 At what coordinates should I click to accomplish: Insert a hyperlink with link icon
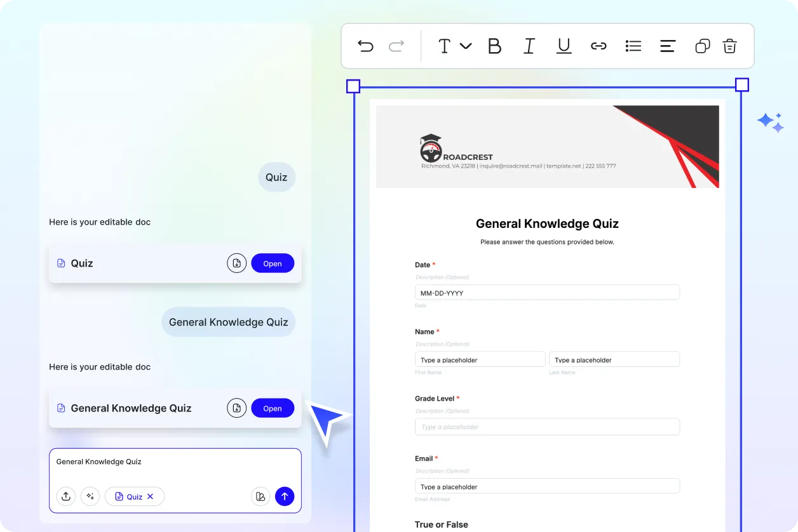click(598, 46)
